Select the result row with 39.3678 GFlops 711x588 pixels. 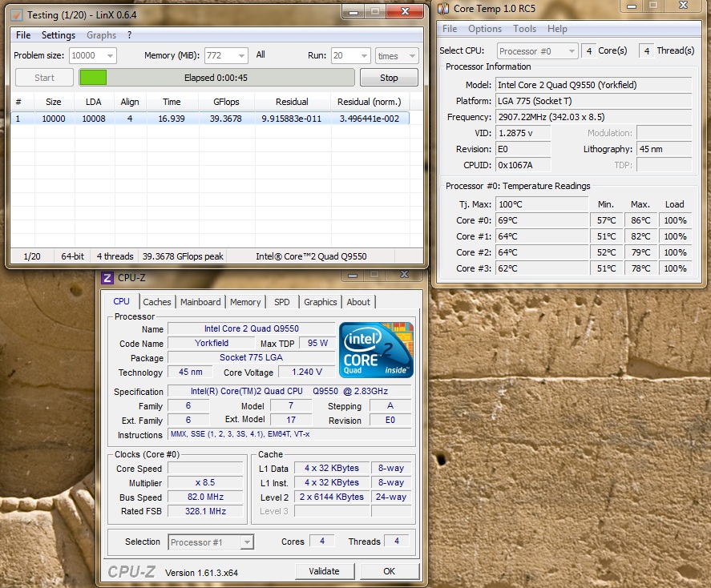point(210,119)
